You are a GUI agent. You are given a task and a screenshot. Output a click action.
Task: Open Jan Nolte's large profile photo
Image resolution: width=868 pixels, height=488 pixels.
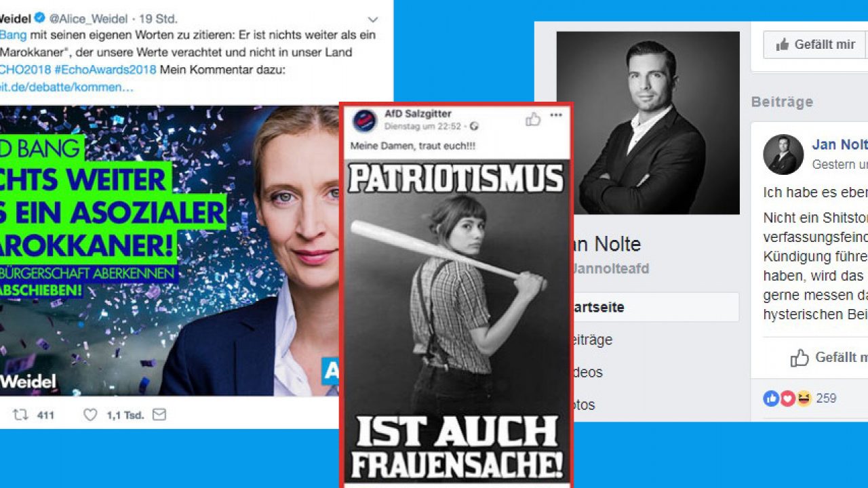[648, 123]
